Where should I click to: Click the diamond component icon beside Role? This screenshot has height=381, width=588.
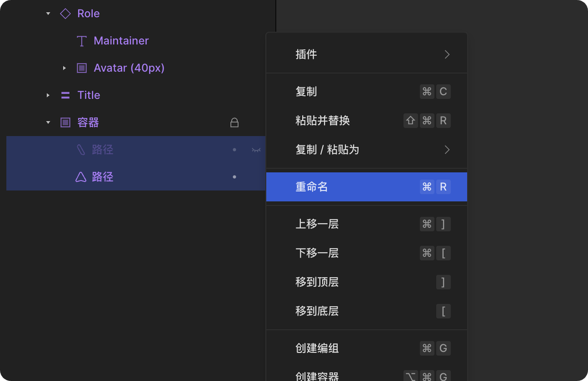[65, 14]
